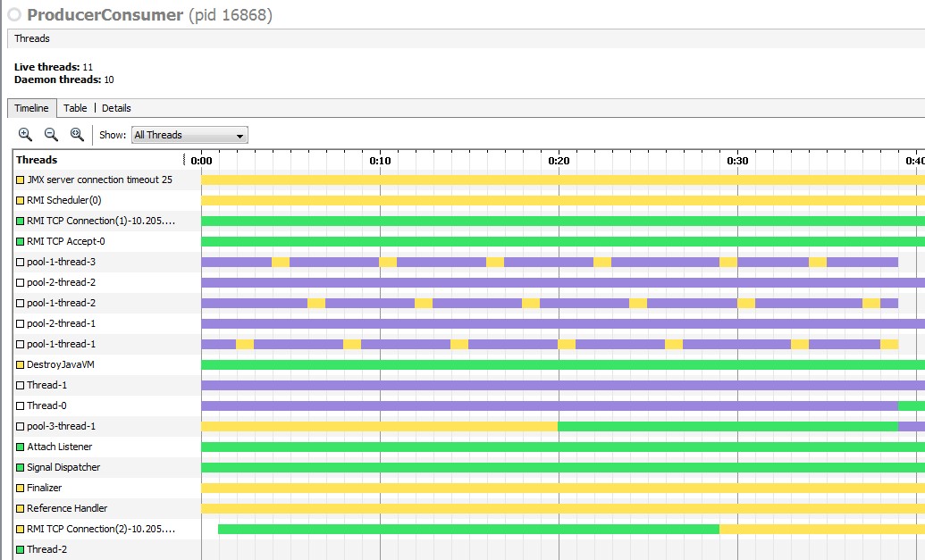Select the pool-1-thread-3 thread row
Viewport: 925px width, 560px height.
pos(61,262)
